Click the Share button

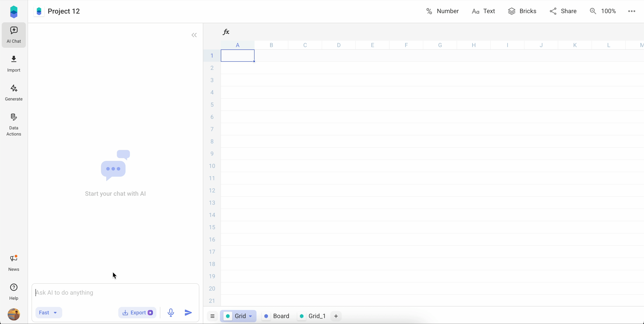[563, 11]
